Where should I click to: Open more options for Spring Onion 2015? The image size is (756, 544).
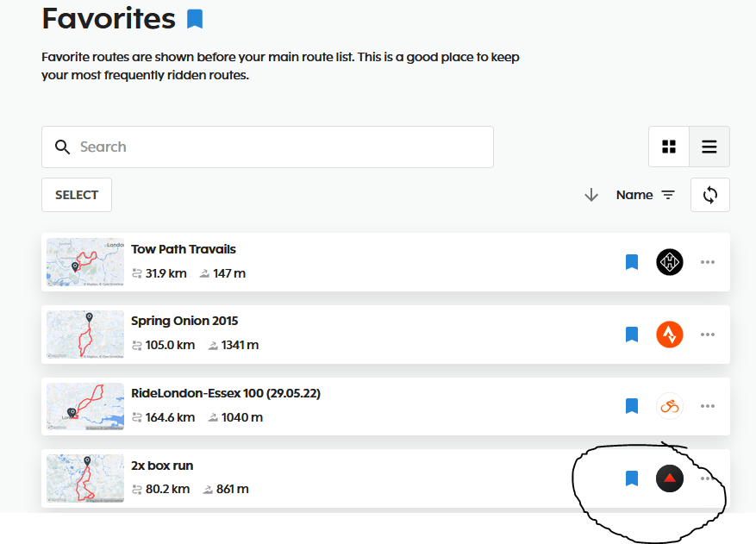click(708, 334)
